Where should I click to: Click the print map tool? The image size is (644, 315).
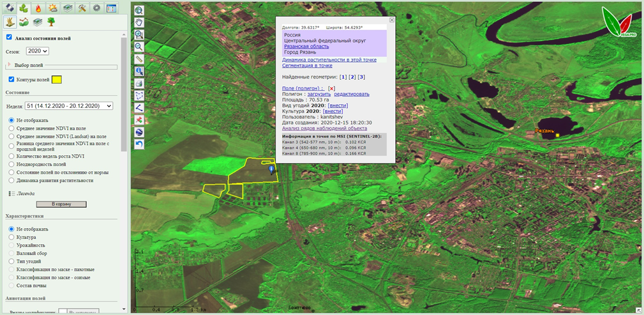tap(139, 84)
